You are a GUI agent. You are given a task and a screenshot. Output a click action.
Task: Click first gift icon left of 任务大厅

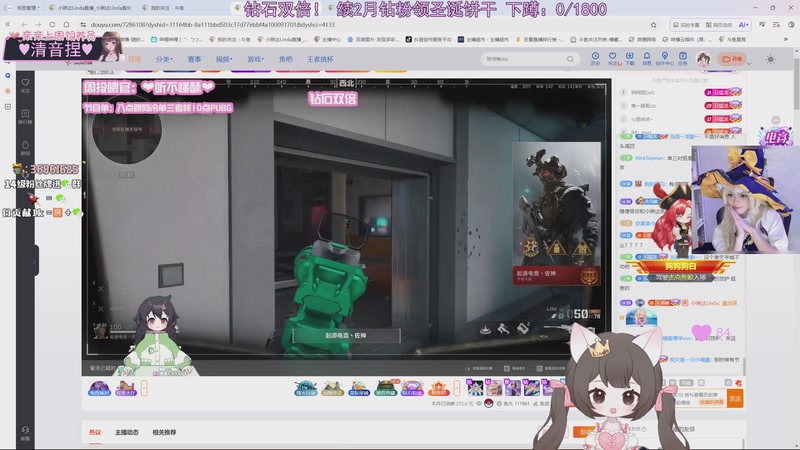99,388
